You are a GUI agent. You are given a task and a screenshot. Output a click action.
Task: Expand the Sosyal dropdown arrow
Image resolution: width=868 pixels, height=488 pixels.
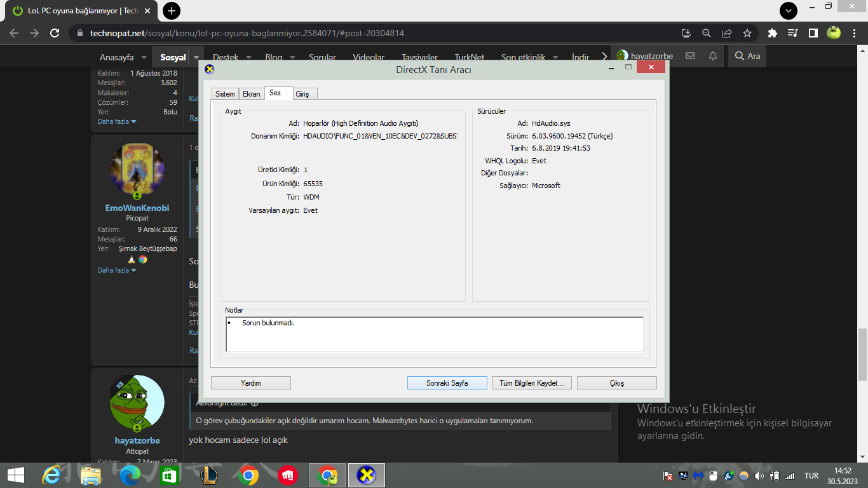point(196,57)
